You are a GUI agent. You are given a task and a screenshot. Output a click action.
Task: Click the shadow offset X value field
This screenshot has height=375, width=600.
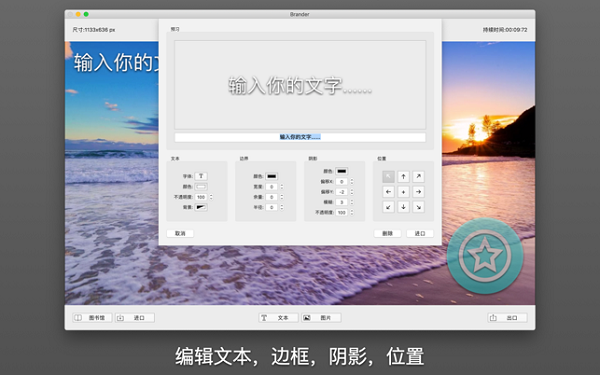pyautogui.click(x=341, y=181)
